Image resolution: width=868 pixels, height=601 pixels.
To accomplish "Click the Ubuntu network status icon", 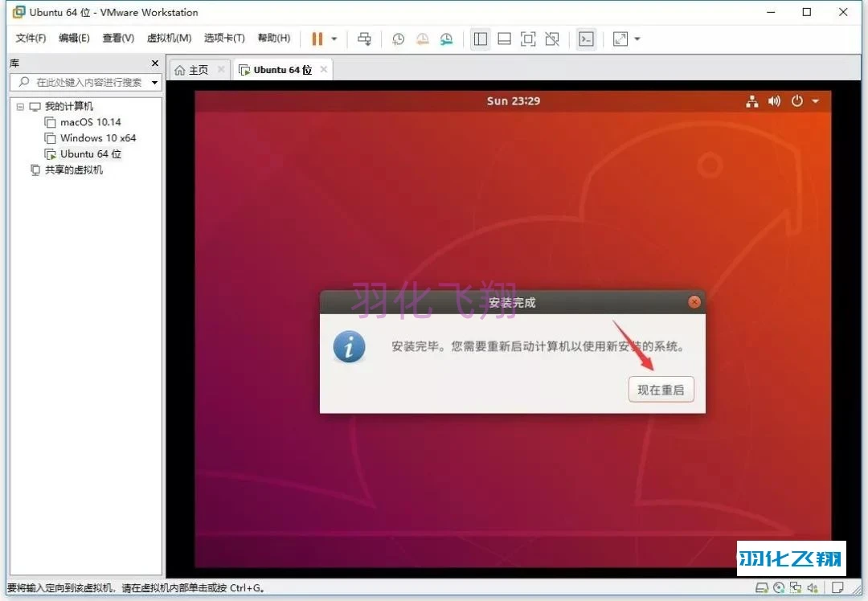I will click(751, 101).
